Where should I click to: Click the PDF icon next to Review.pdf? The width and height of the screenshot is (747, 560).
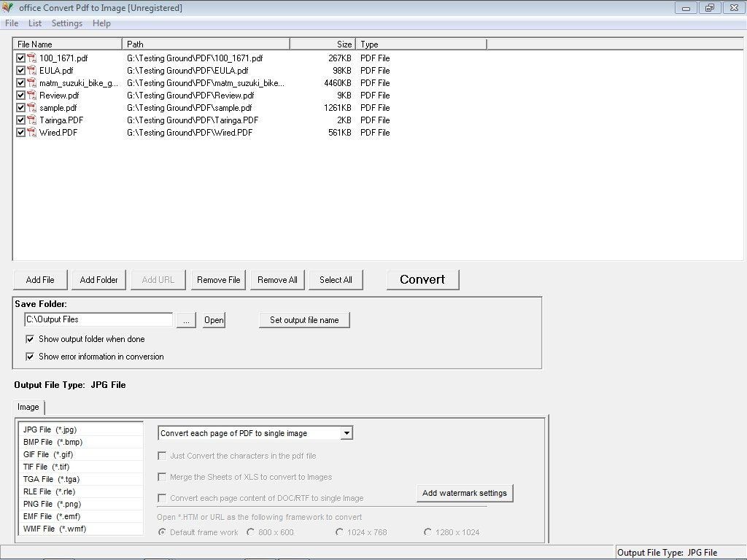tap(31, 96)
